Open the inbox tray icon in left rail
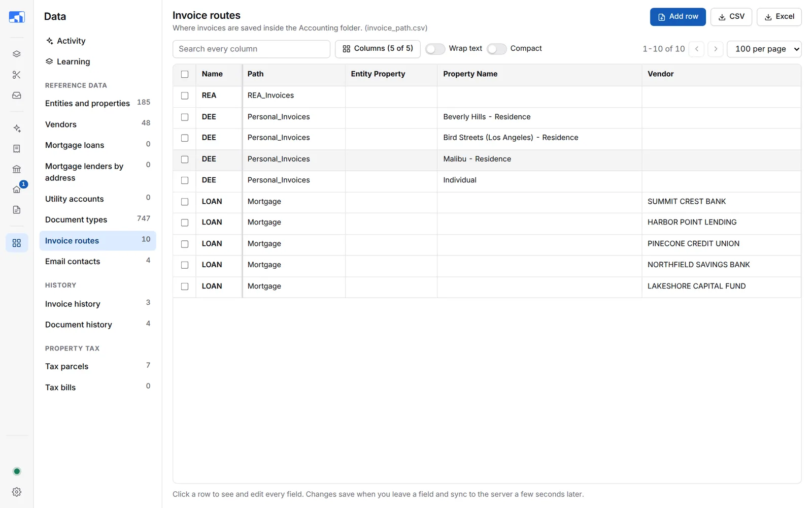Screen dimensions: 812x508 17,96
